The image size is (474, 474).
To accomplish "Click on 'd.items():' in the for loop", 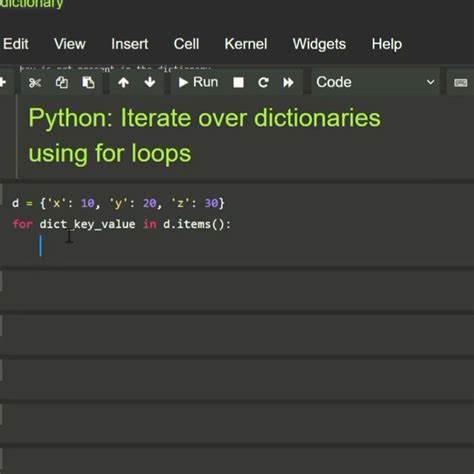I will (x=197, y=224).
